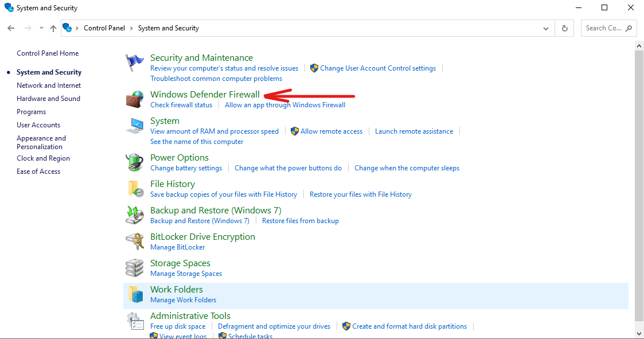Click the File History folder icon
Screen dimensions: 644x339
pos(135,189)
